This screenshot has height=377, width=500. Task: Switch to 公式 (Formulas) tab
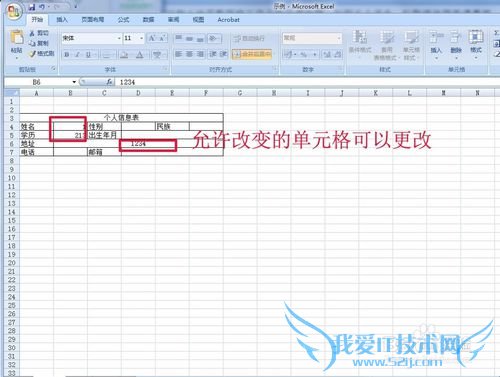pyautogui.click(x=123, y=20)
